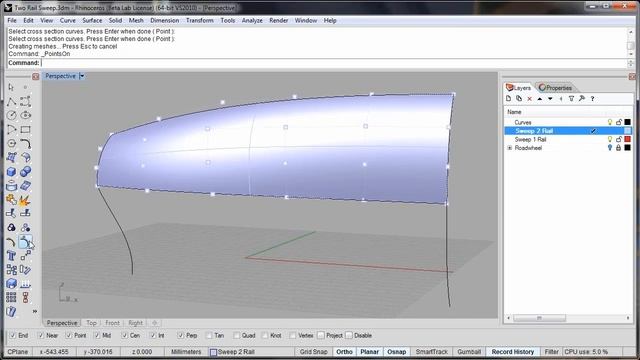This screenshot has height=360, width=640.
Task: Select the Split tool
Action: click(25, 213)
